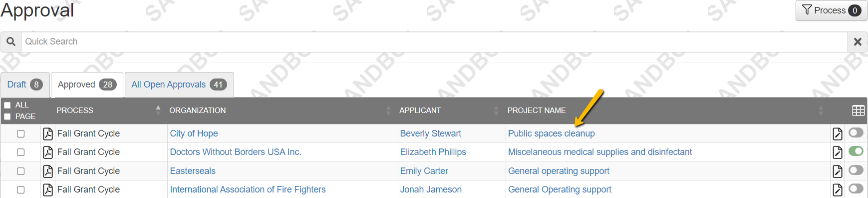Turn off toggle for Doctors Without Borders row
Image resolution: width=868 pixels, height=198 pixels.
point(856,151)
